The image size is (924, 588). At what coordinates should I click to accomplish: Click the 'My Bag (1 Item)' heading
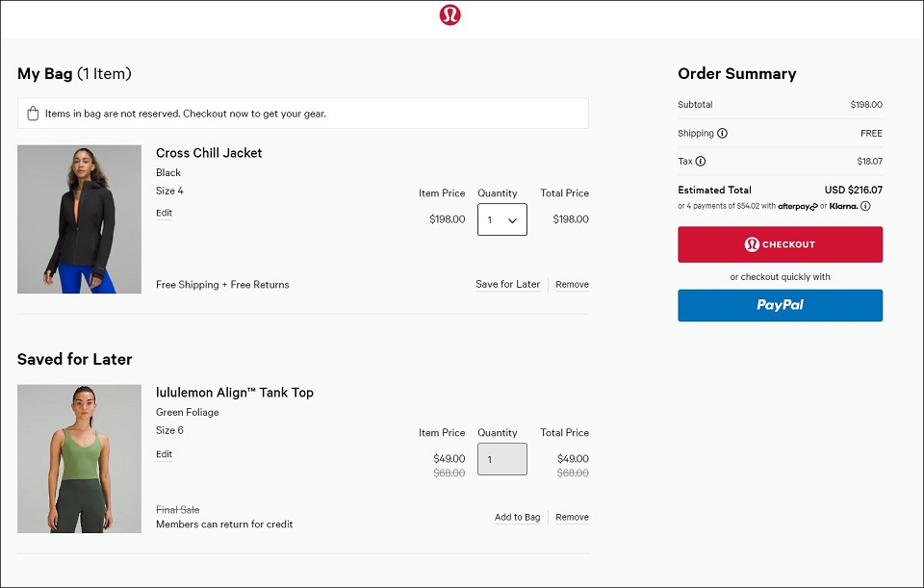[x=74, y=74]
